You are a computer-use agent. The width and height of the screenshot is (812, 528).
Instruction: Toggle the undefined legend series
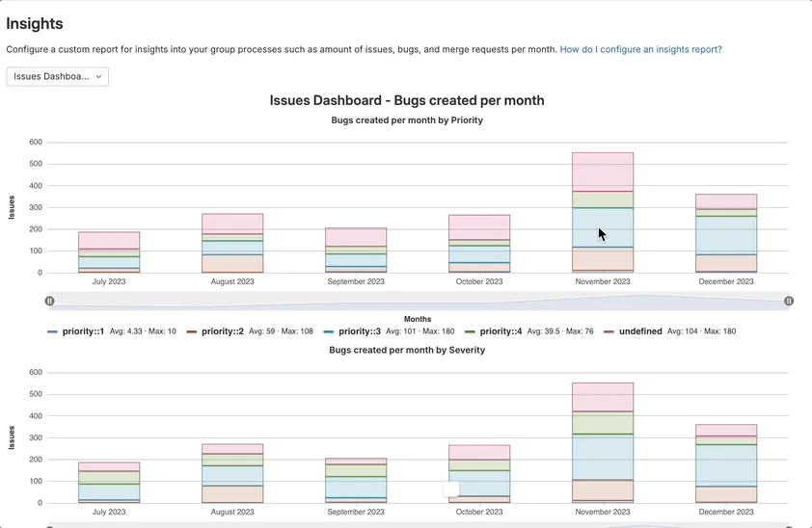coord(639,331)
